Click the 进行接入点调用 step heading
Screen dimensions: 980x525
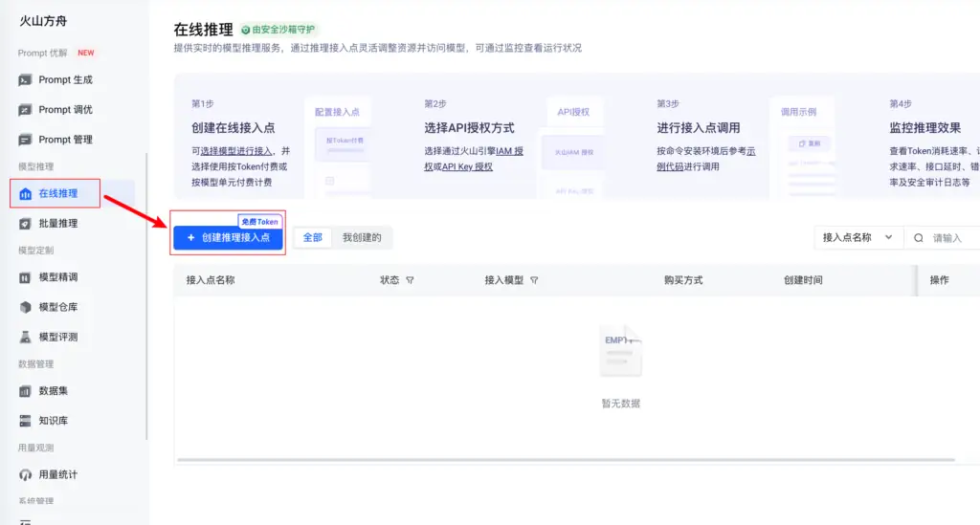coord(698,128)
